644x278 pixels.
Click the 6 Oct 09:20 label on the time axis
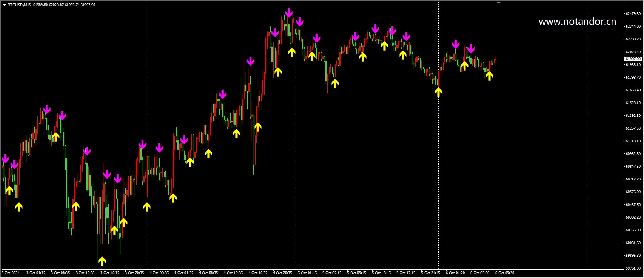pyautogui.click(x=504, y=273)
